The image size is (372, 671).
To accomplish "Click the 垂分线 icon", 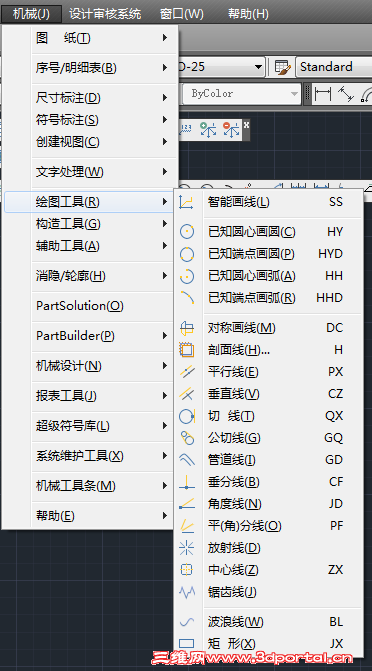I will coord(187,482).
